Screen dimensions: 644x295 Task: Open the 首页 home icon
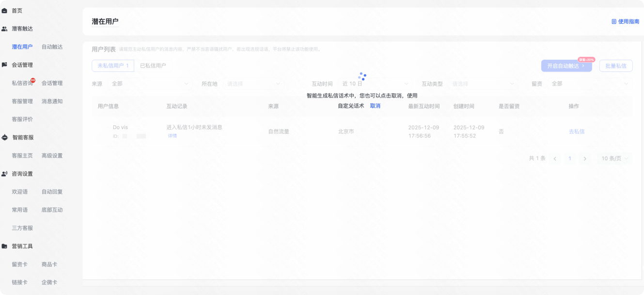(x=4, y=11)
